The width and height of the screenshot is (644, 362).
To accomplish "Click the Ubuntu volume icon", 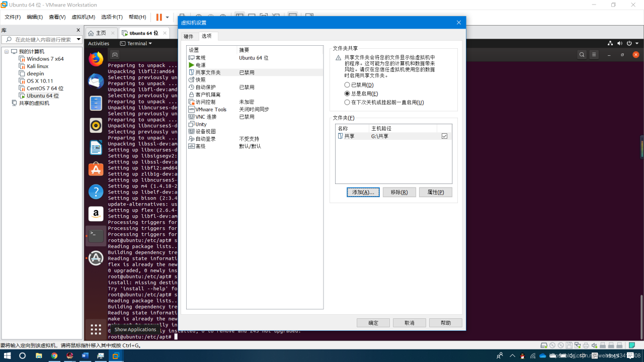I will 620,43.
